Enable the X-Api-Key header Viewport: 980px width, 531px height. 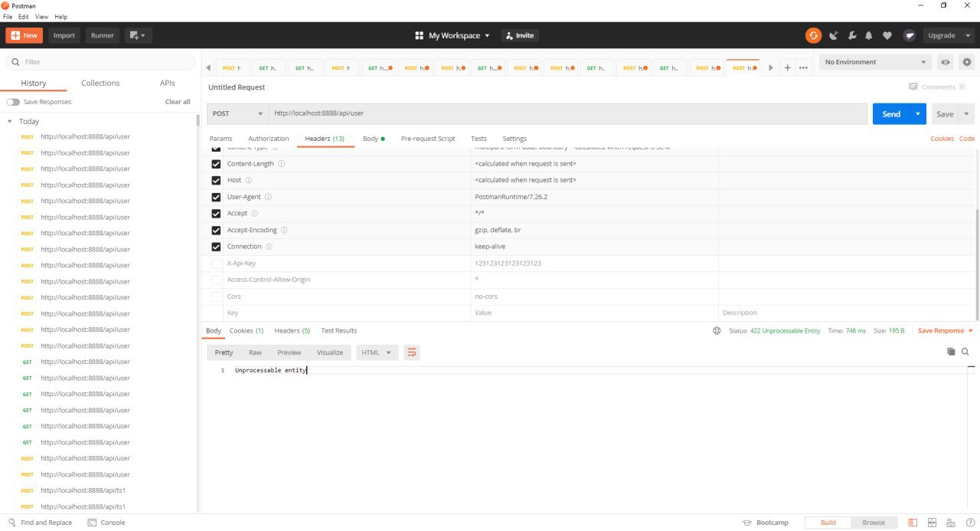216,264
